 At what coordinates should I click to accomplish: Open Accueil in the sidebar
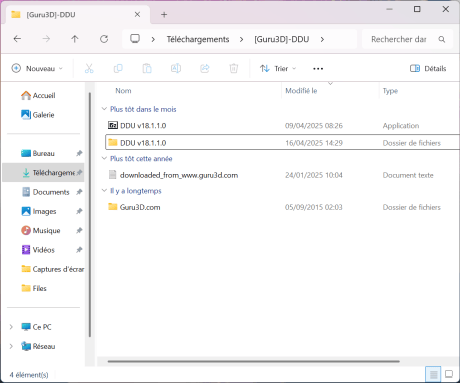point(38,96)
